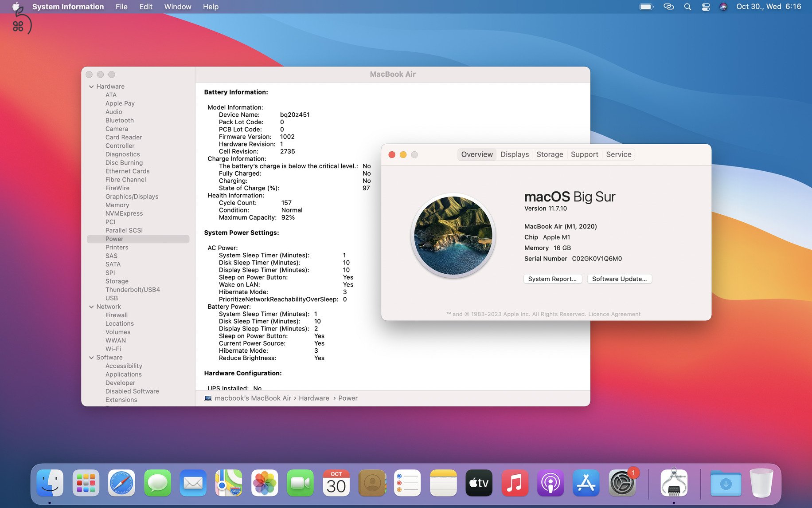Open Reminders app in the dock

pyautogui.click(x=407, y=483)
